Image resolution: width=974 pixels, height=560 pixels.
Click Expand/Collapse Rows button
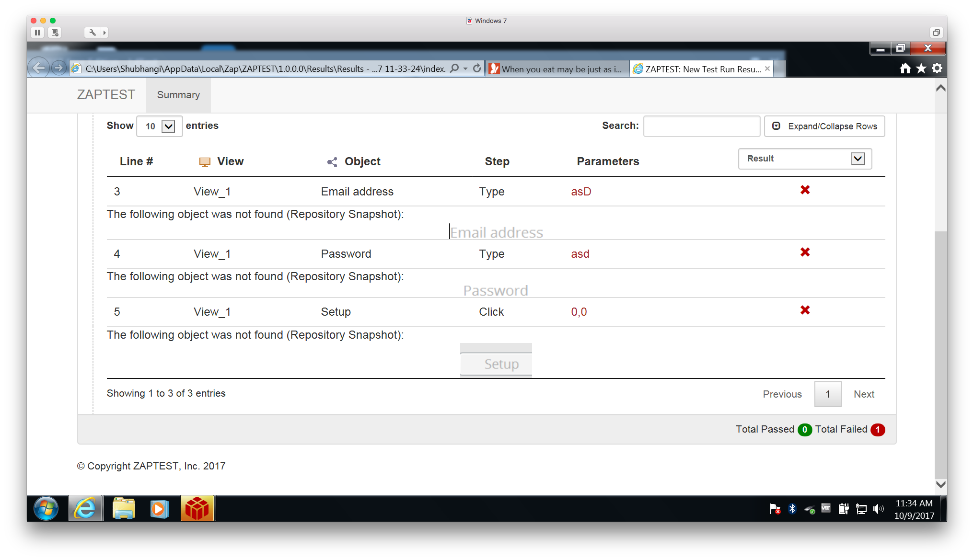click(824, 126)
